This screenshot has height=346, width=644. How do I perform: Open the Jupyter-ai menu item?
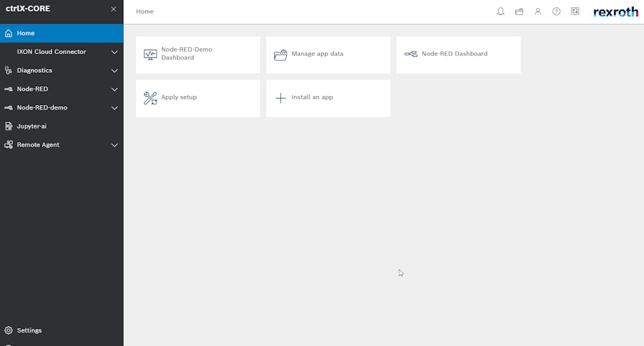[62, 126]
